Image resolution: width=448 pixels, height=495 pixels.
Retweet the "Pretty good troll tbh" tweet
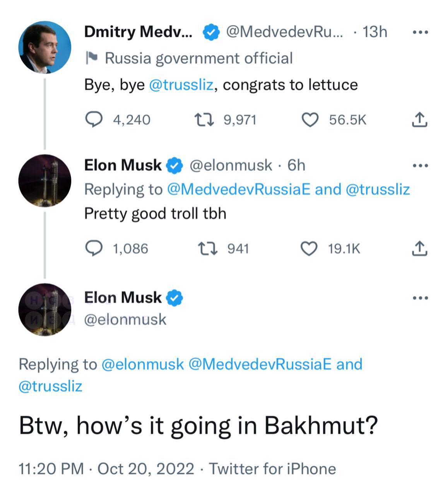207,248
